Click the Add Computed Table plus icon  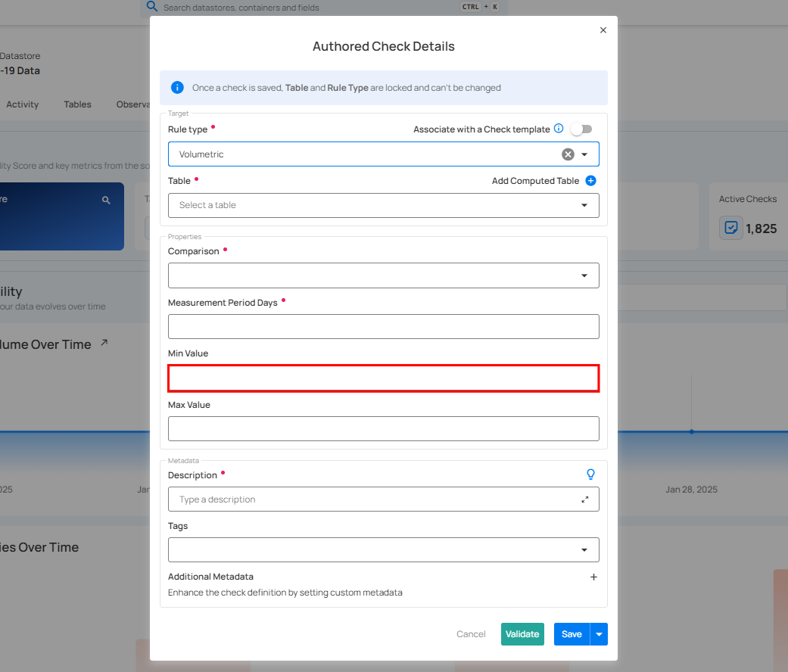pyautogui.click(x=591, y=181)
